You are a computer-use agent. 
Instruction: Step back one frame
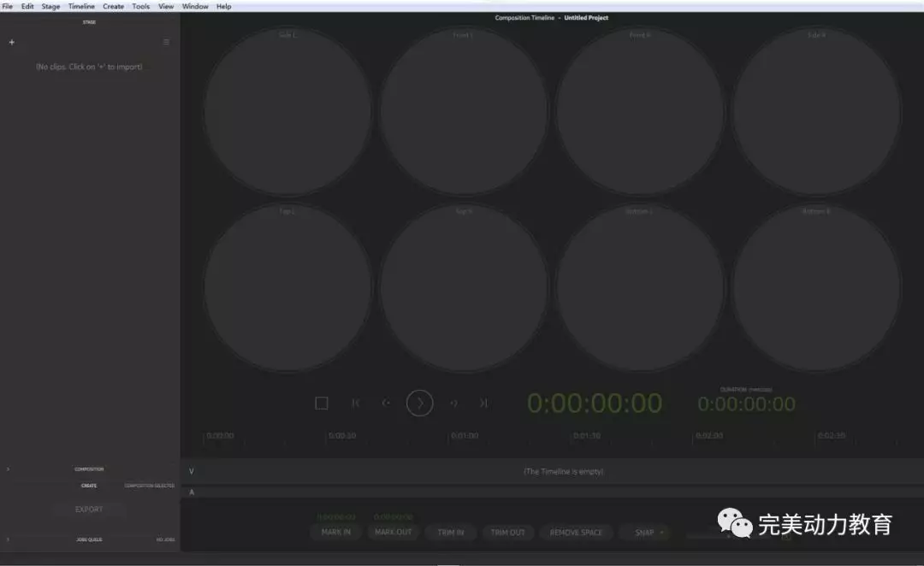pos(386,404)
